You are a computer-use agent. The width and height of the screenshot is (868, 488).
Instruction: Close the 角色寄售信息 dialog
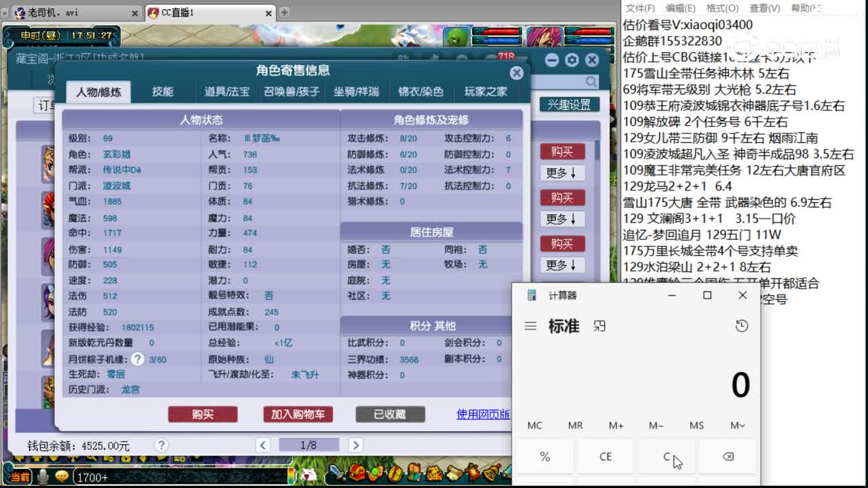pyautogui.click(x=517, y=73)
